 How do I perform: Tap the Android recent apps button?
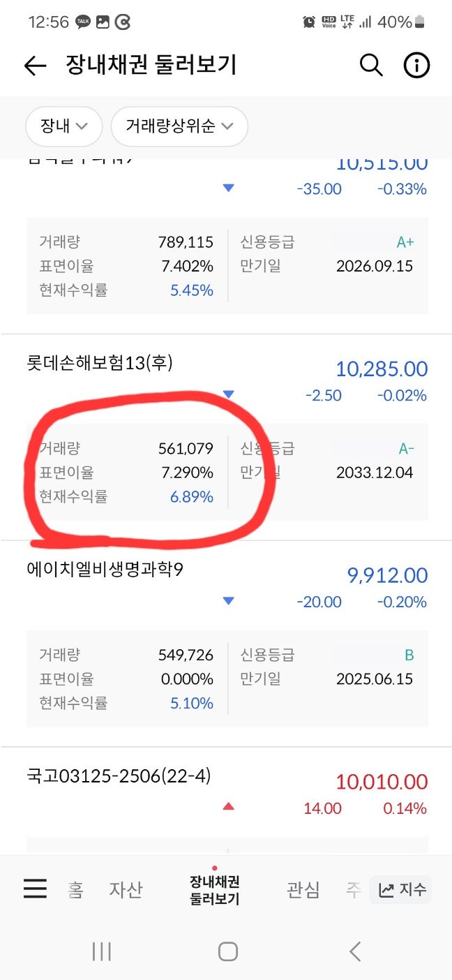[102, 951]
